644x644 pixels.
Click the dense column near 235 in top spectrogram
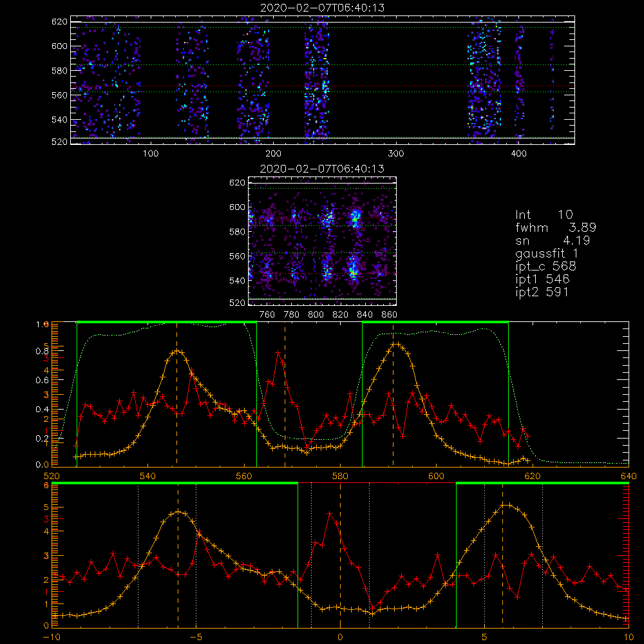pyautogui.click(x=316, y=80)
